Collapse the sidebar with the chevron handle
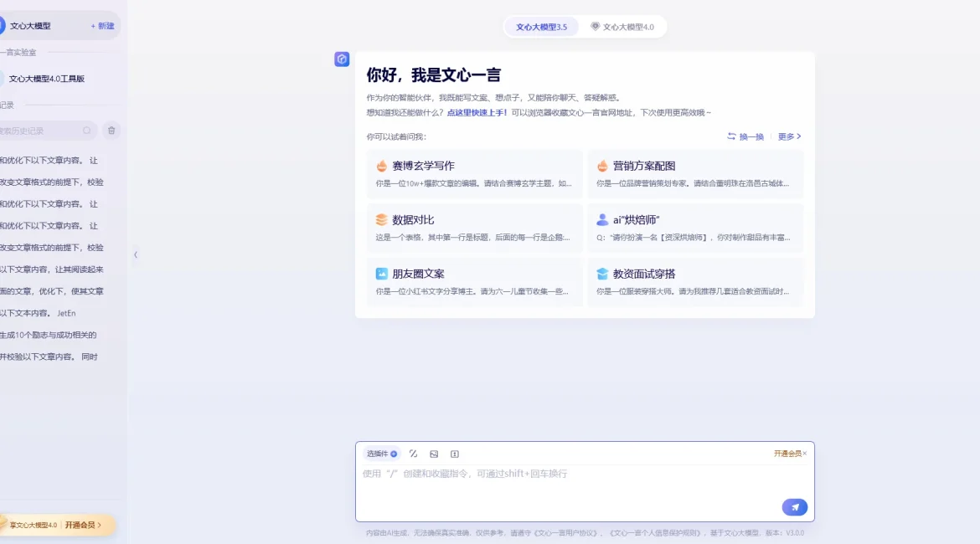 click(136, 254)
